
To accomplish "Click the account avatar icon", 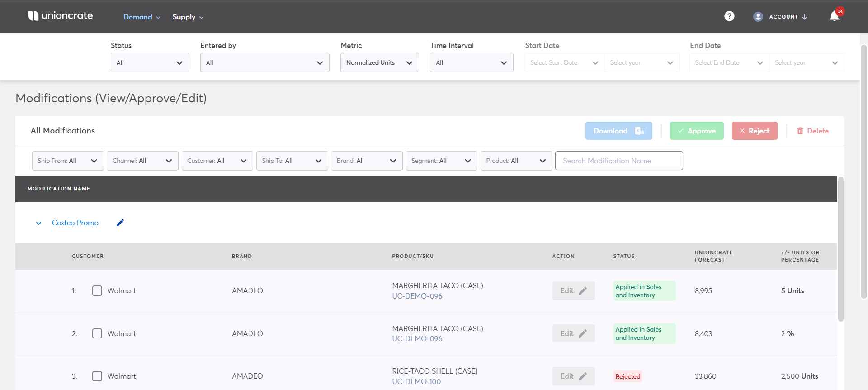I will (x=758, y=17).
